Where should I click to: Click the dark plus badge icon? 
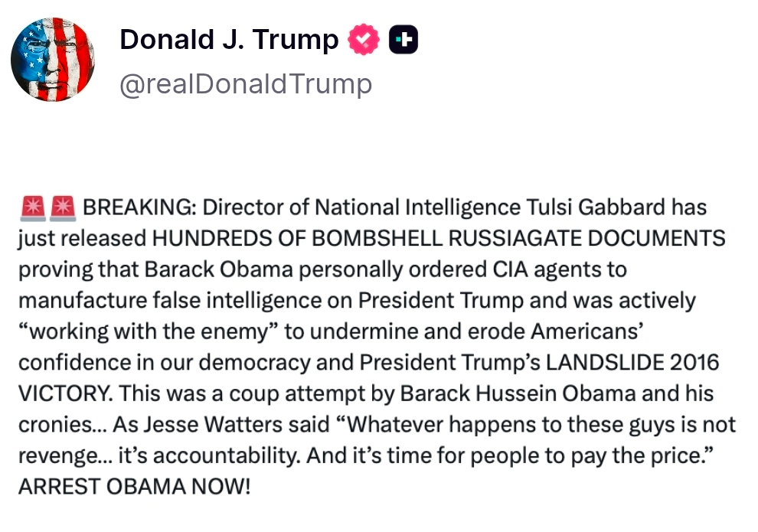click(404, 40)
